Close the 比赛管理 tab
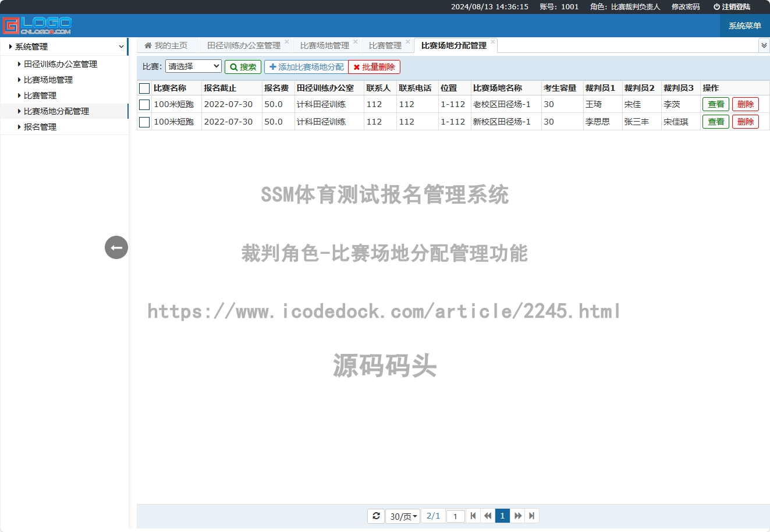The image size is (770, 532). click(x=408, y=42)
